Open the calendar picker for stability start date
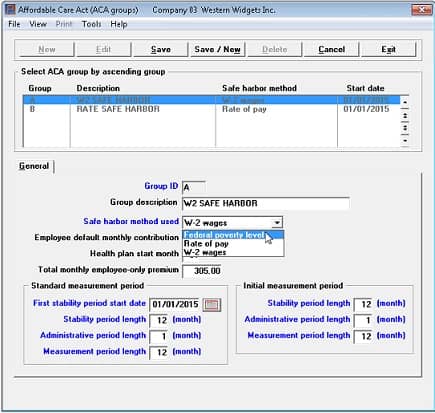435x413 pixels. [x=212, y=305]
